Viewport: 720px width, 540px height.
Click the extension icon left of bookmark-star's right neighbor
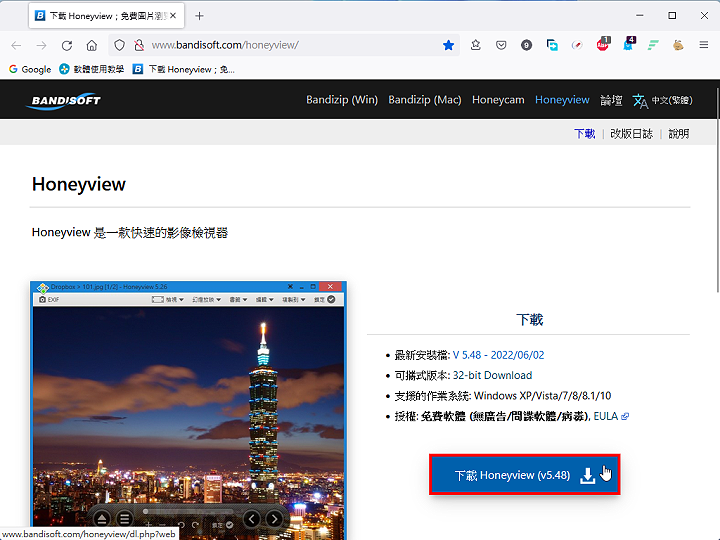pyautogui.click(x=476, y=45)
